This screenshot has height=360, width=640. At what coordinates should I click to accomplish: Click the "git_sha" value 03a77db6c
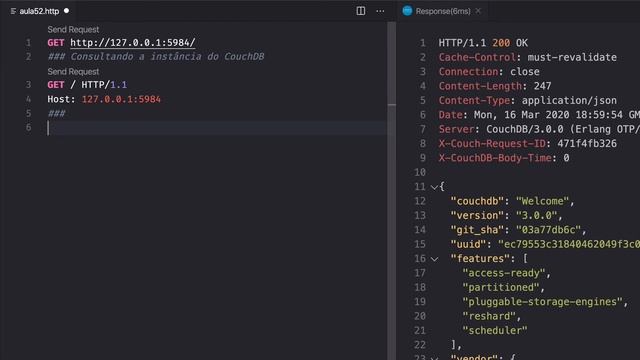pos(548,230)
